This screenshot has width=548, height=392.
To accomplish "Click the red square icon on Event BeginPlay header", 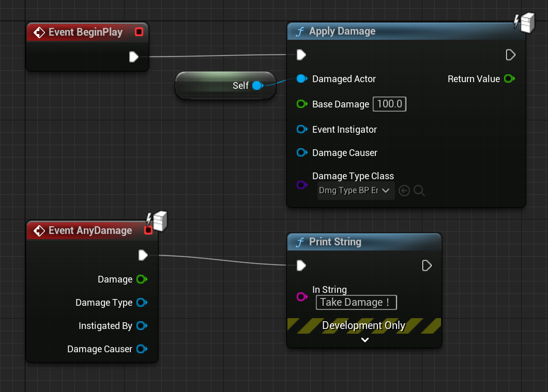I will click(139, 32).
